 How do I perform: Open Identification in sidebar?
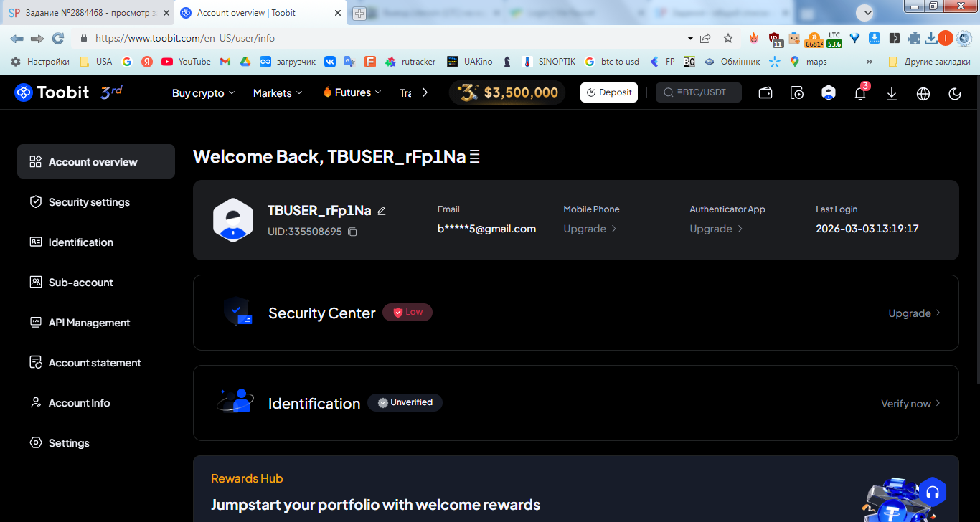[x=96, y=242]
